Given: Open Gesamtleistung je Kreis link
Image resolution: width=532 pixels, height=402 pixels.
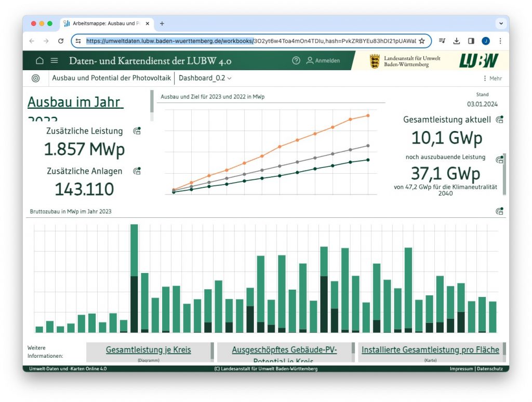Looking at the screenshot, I should [148, 350].
